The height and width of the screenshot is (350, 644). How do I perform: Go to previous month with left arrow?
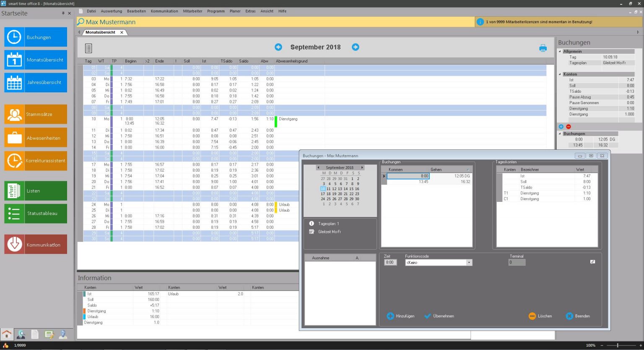coord(278,47)
